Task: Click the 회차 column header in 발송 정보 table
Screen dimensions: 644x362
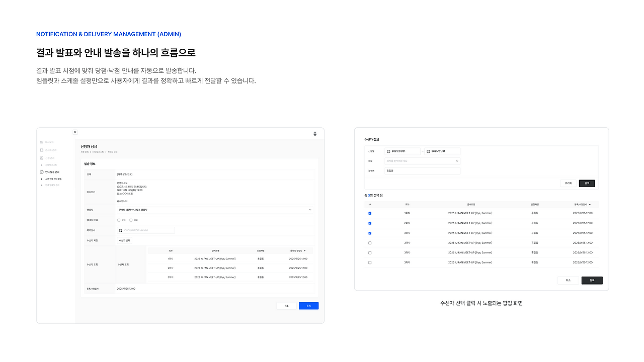Action: [x=171, y=250]
